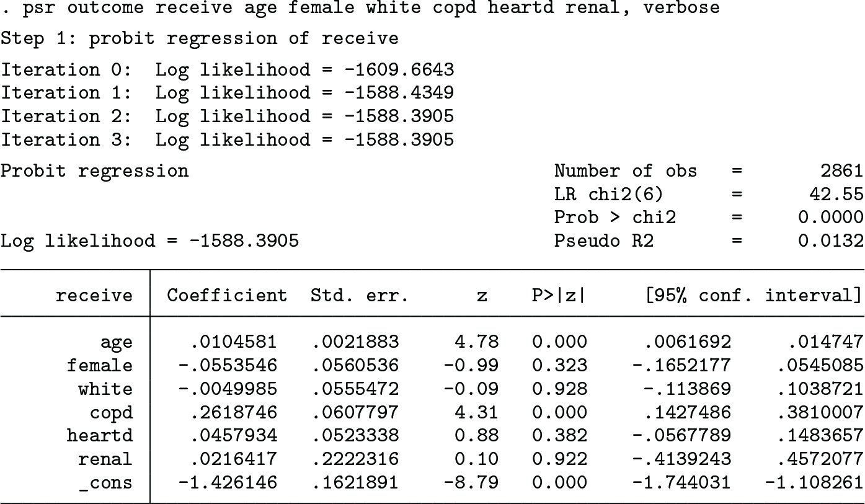Click the female coefficient -.0553546
865x504 pixels.
pos(227,366)
